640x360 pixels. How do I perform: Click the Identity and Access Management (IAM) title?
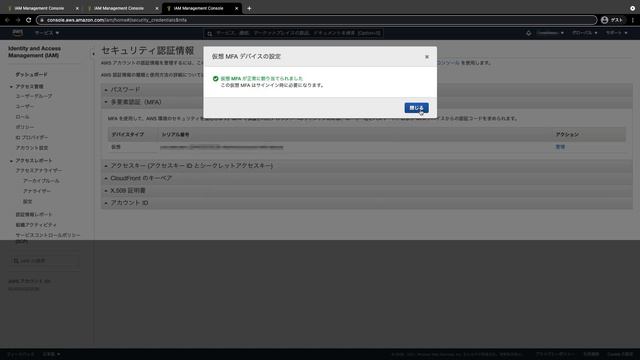click(x=34, y=52)
